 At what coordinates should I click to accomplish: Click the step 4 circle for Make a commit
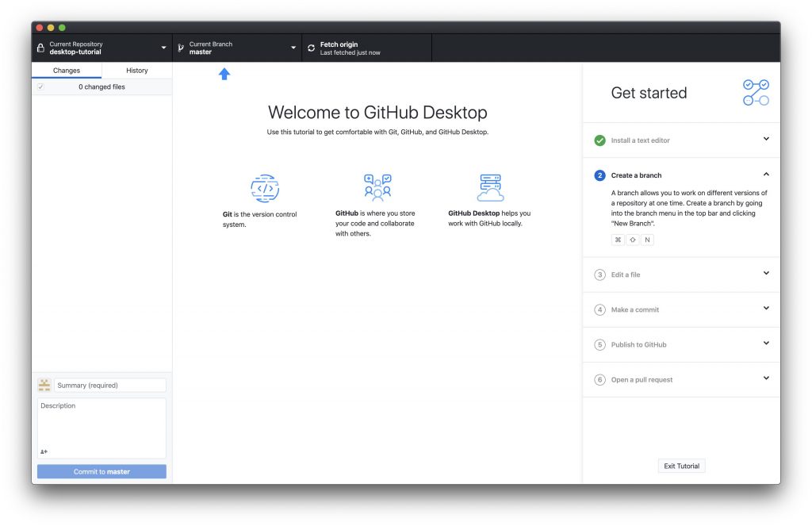(599, 310)
